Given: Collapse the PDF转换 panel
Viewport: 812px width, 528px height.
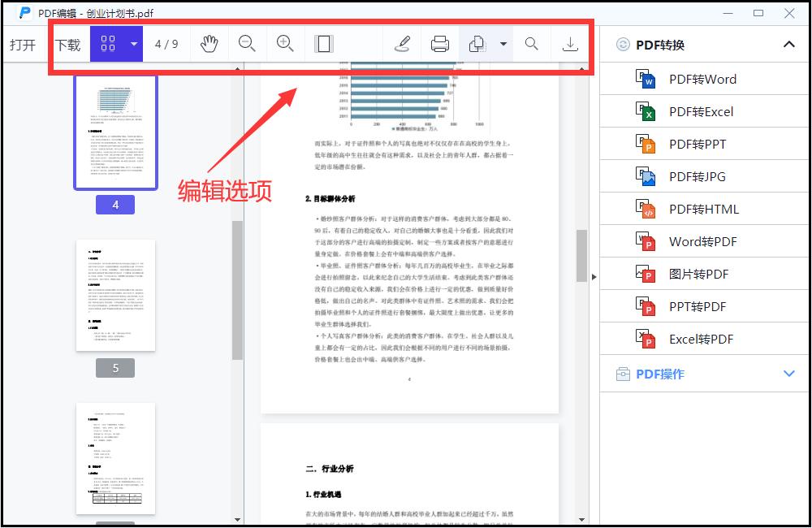Looking at the screenshot, I should point(788,45).
